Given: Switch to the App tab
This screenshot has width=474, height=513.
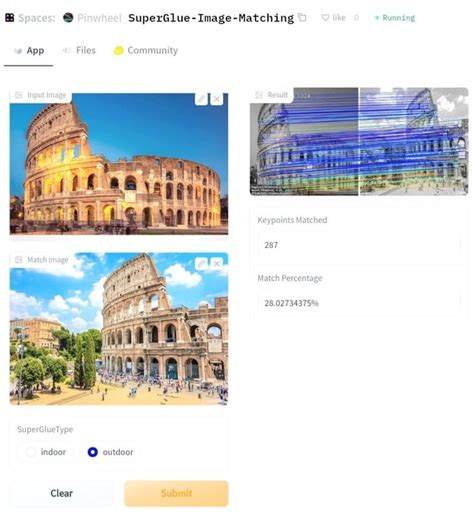Looking at the screenshot, I should pyautogui.click(x=29, y=51).
